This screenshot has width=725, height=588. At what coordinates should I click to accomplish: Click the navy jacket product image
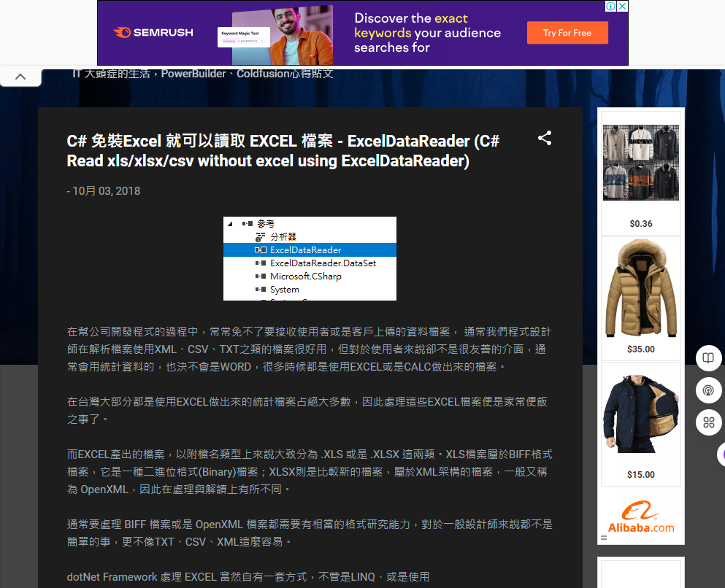(x=641, y=414)
